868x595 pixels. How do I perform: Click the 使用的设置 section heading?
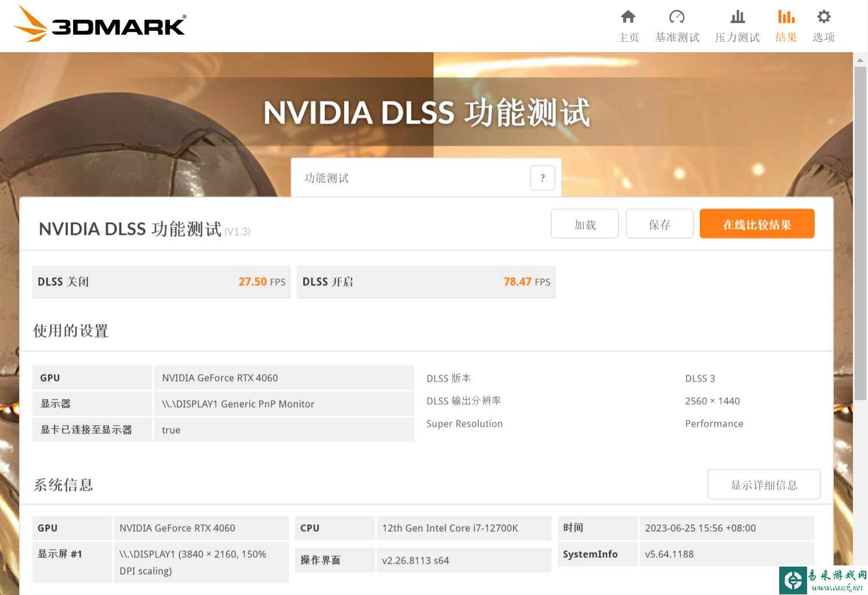[71, 331]
